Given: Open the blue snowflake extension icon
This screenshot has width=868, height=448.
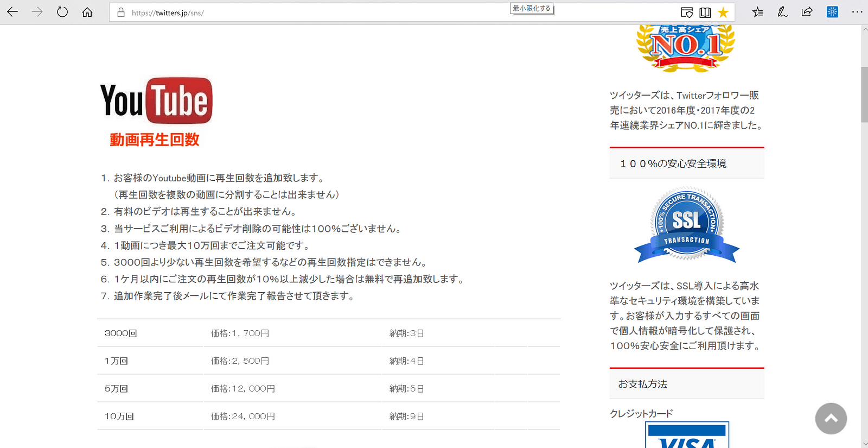Looking at the screenshot, I should [832, 12].
